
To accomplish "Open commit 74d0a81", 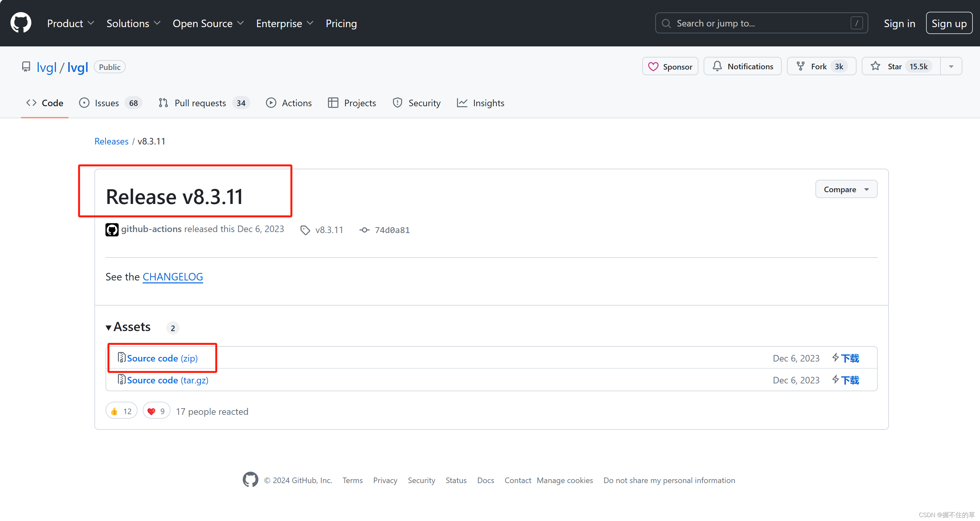I will (x=392, y=230).
